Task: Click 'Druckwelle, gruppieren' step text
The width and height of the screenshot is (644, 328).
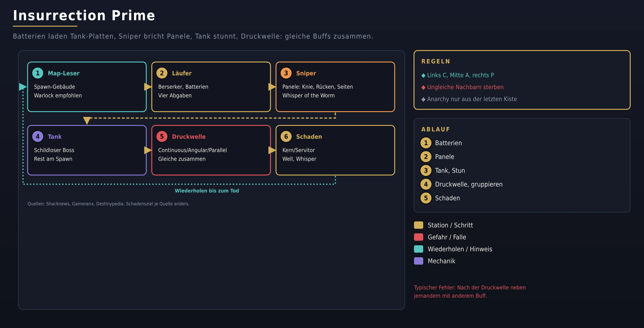Action: pos(469,184)
